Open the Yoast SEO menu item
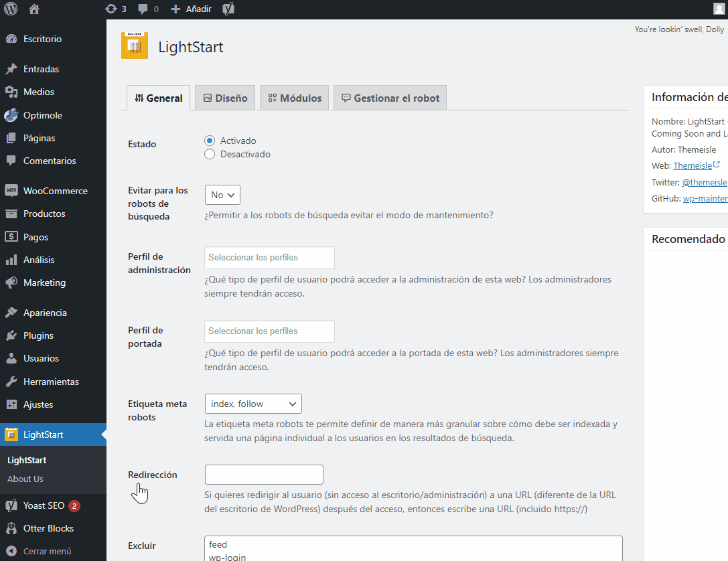The width and height of the screenshot is (728, 561). click(x=44, y=505)
